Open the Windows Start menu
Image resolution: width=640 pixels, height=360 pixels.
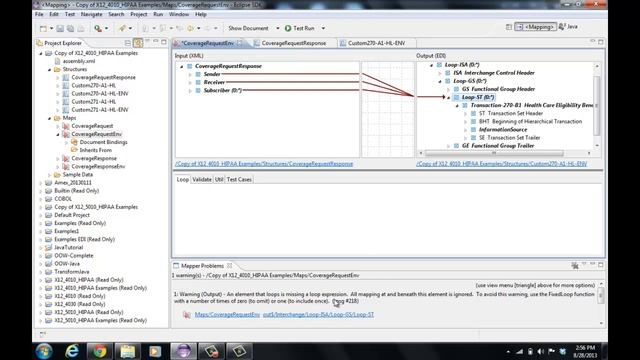[x=44, y=351]
